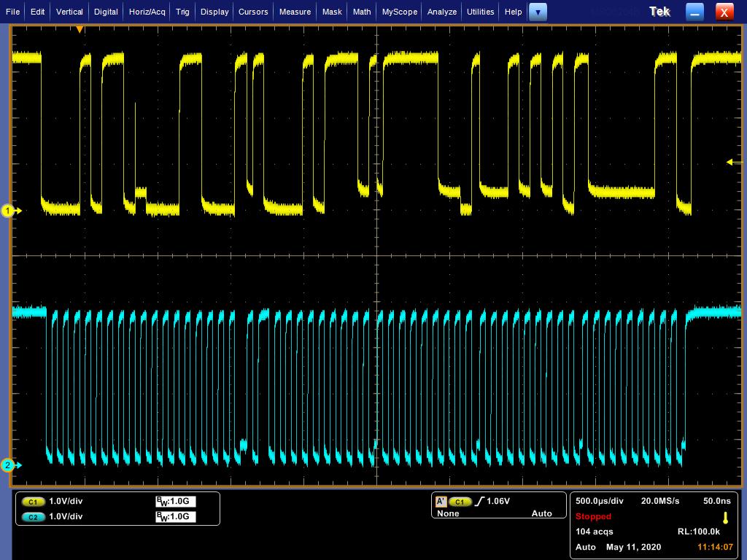This screenshot has width=747, height=560.
Task: Click the 11:14:07 time readout
Action: coord(715,547)
